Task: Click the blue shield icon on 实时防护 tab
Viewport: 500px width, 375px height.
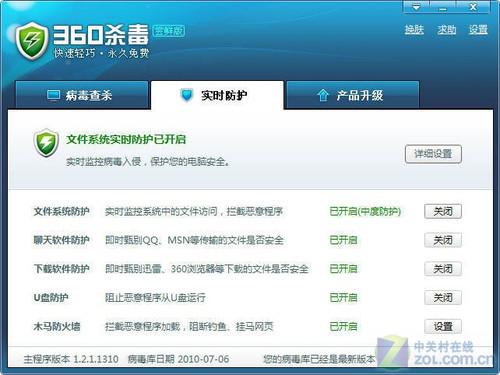Action: click(187, 95)
